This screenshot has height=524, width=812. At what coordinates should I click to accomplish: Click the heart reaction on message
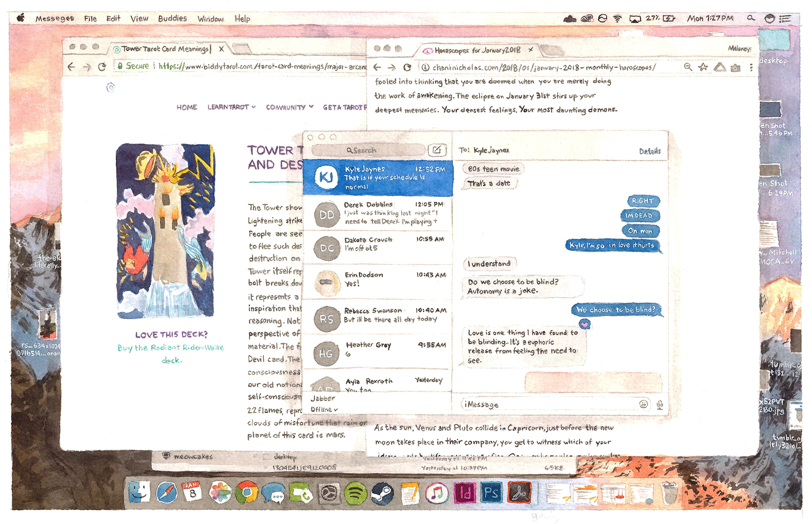point(585,324)
